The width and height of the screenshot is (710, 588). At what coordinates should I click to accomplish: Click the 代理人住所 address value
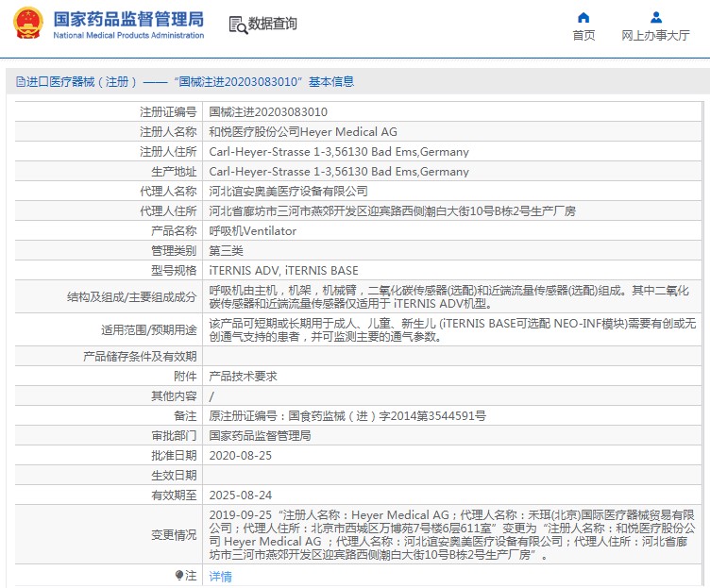point(392,210)
